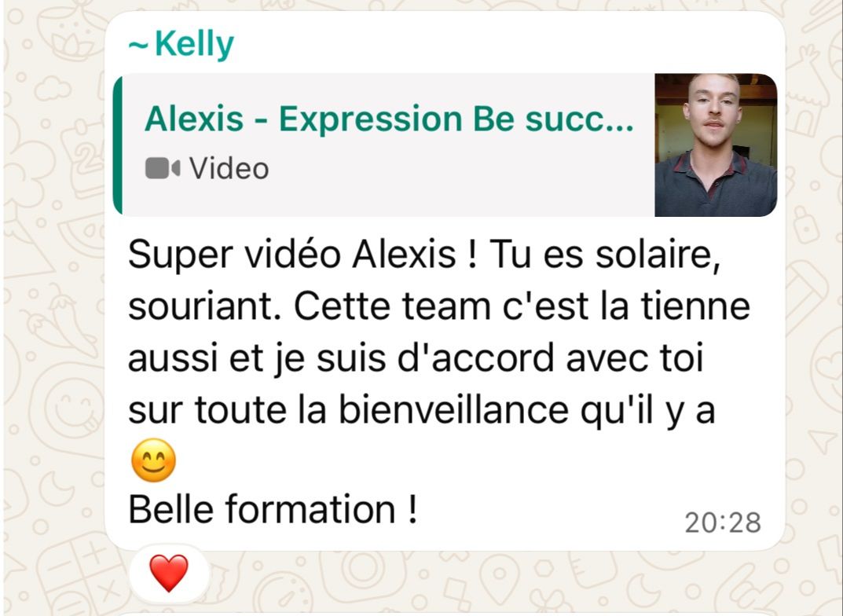This screenshot has width=843, height=616.
Task: Click the video camera icon
Action: pos(163,168)
